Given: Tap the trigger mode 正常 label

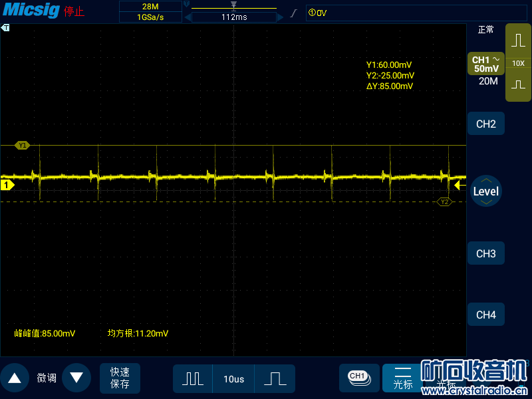Looking at the screenshot, I should (486, 30).
